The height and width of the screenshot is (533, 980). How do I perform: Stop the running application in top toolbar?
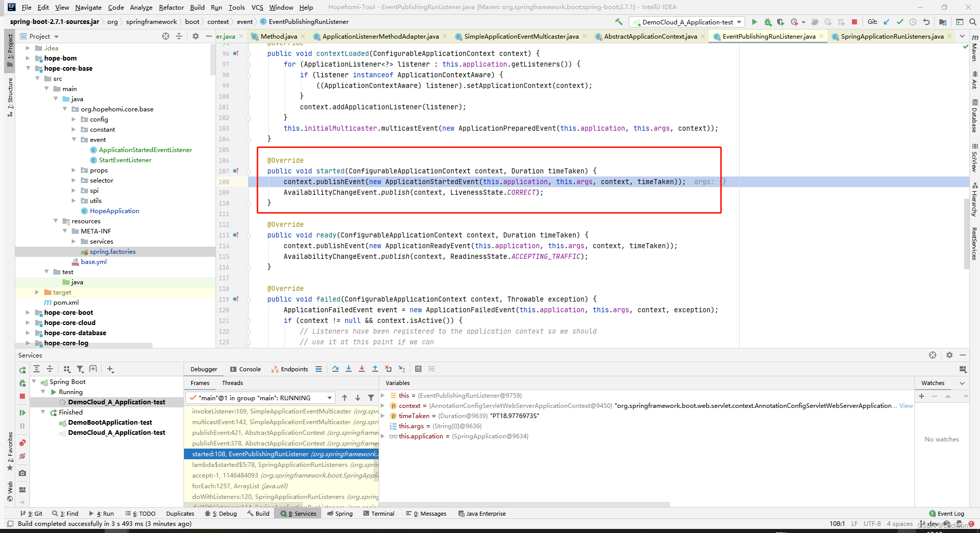[854, 22]
